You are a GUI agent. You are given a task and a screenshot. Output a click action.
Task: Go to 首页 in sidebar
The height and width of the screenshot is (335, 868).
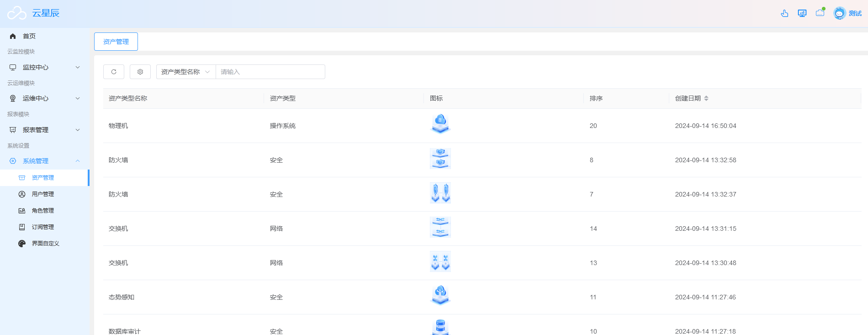(x=45, y=36)
